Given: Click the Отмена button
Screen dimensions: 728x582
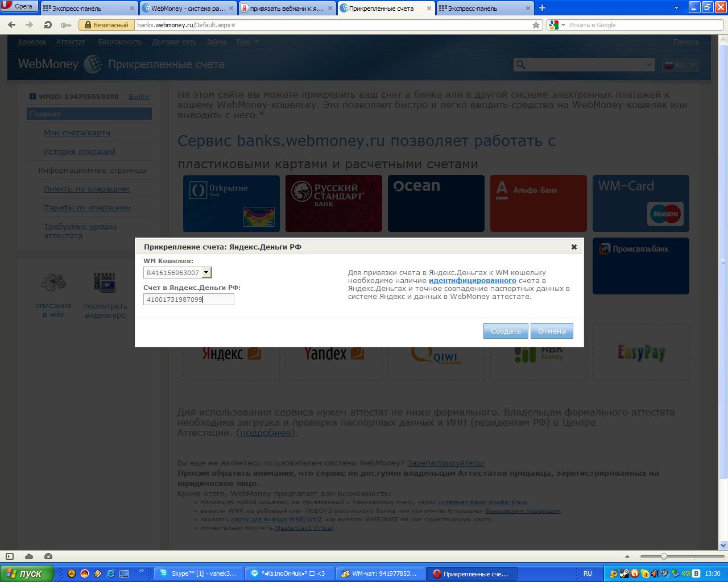Looking at the screenshot, I should tap(552, 331).
